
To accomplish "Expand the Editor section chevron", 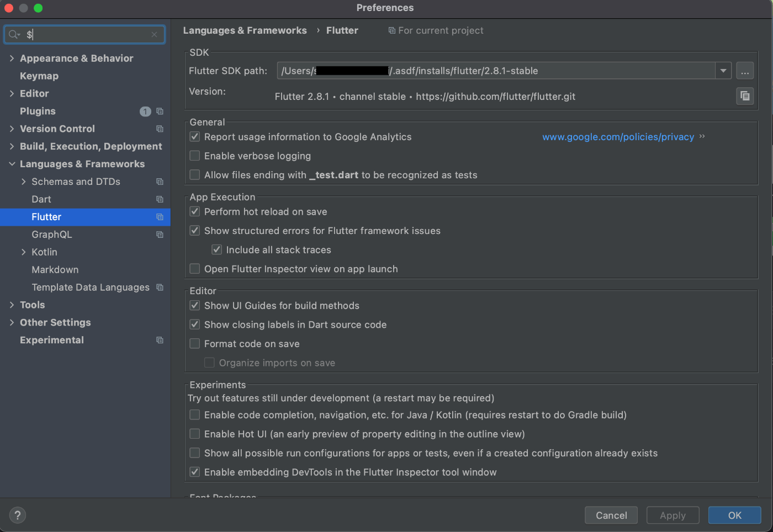I will 12,94.
